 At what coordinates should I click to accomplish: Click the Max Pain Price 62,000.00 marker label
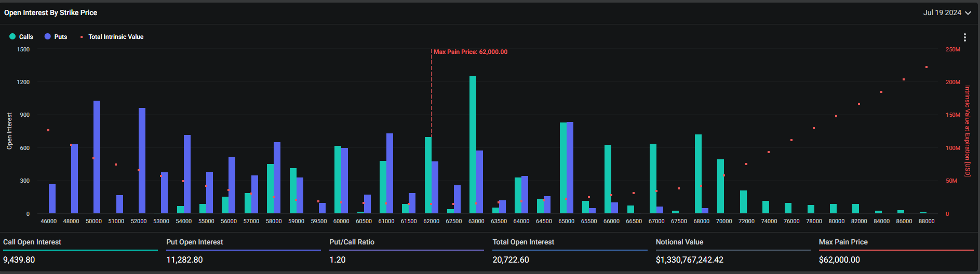click(470, 52)
